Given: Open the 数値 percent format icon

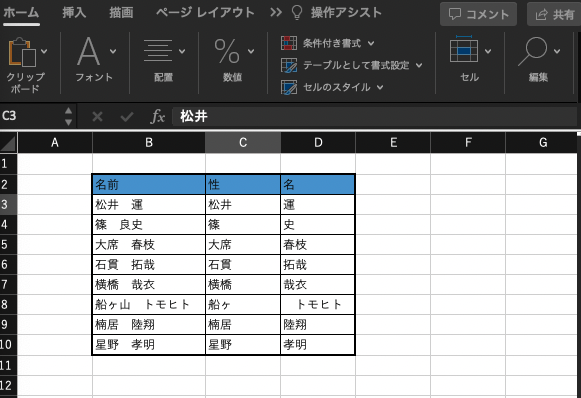Looking at the screenshot, I should pos(227,51).
